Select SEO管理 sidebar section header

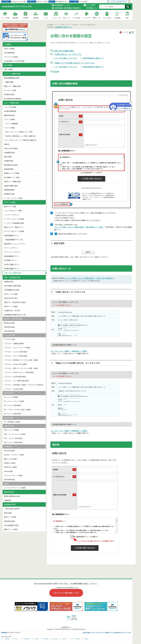click(24, 44)
